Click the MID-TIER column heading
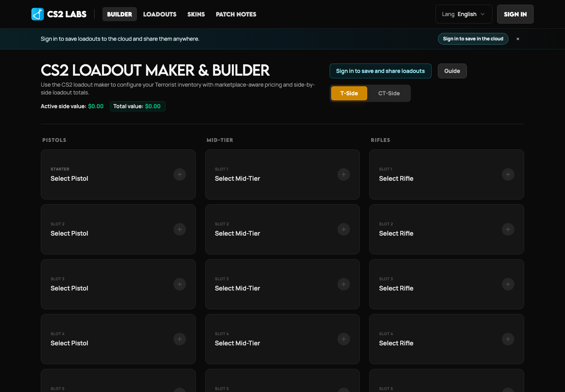The width and height of the screenshot is (565, 392). [220, 140]
